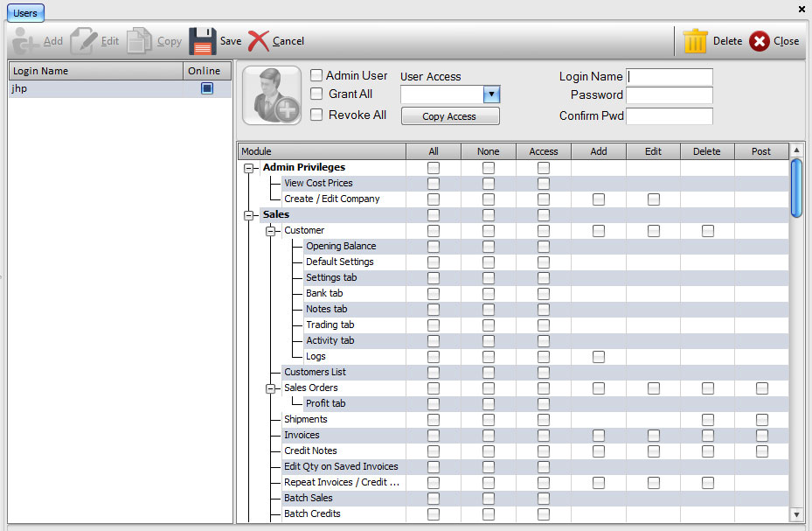
Task: Click the module grid scrollbar thumb
Action: click(x=796, y=188)
